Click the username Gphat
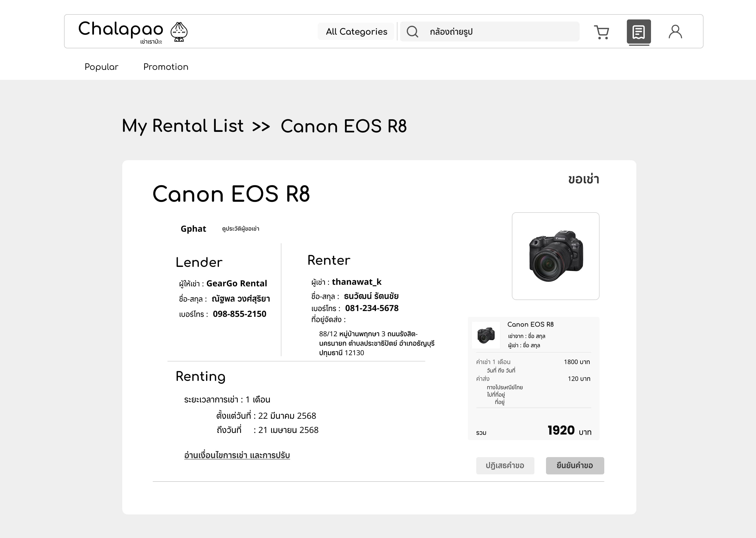Viewport: 756px width, 538px height. coord(193,229)
